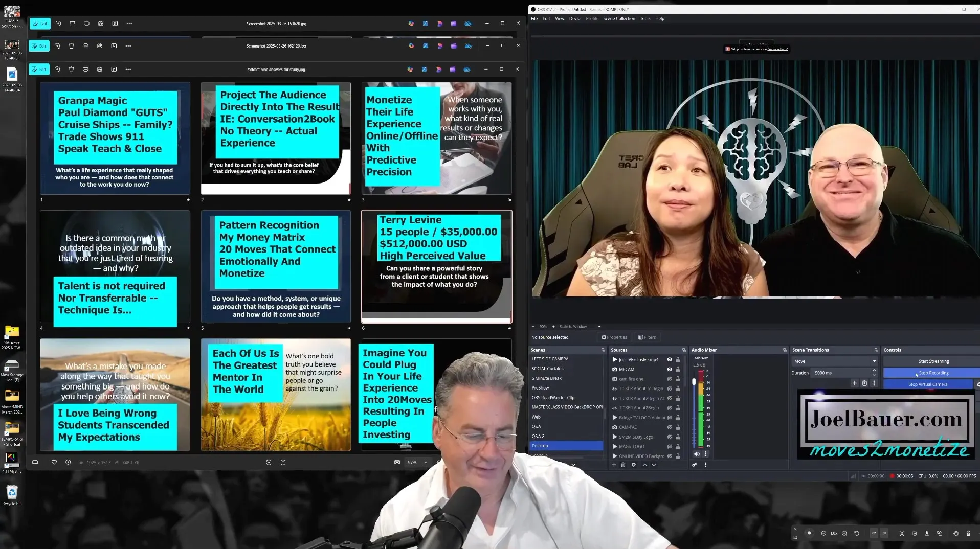This screenshot has width=980, height=549.
Task: Open the Scale to Window preview dropdown
Action: (x=599, y=326)
